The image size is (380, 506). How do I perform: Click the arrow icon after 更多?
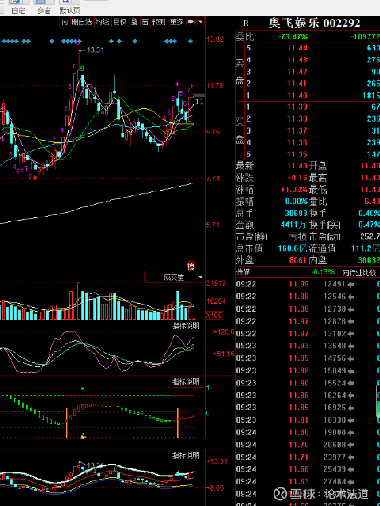191,22
